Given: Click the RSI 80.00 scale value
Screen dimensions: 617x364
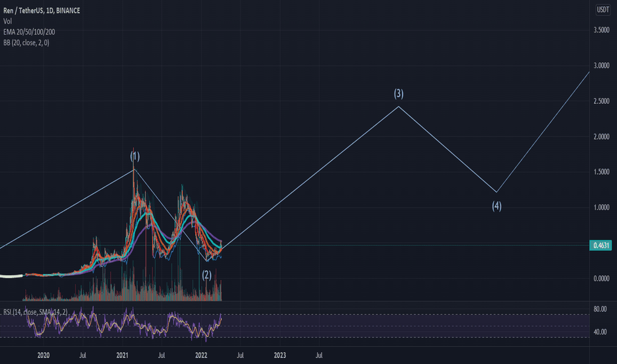Looking at the screenshot, I should pos(600,309).
